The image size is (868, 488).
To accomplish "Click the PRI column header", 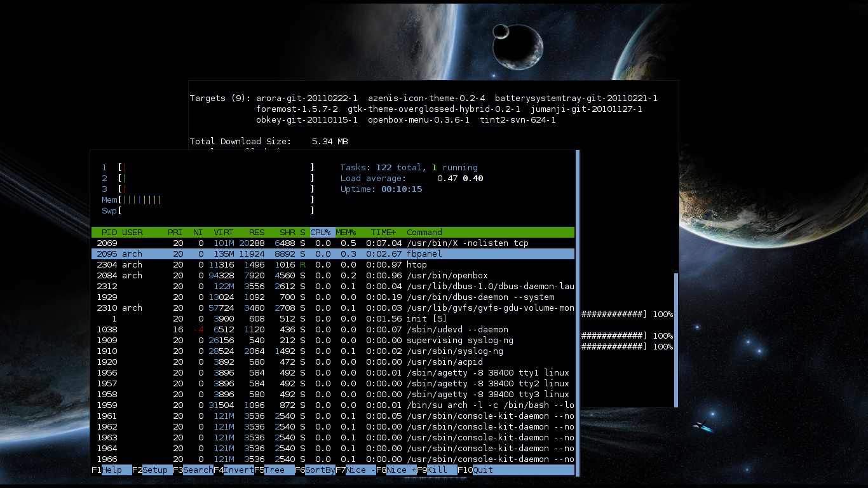I will (x=175, y=233).
